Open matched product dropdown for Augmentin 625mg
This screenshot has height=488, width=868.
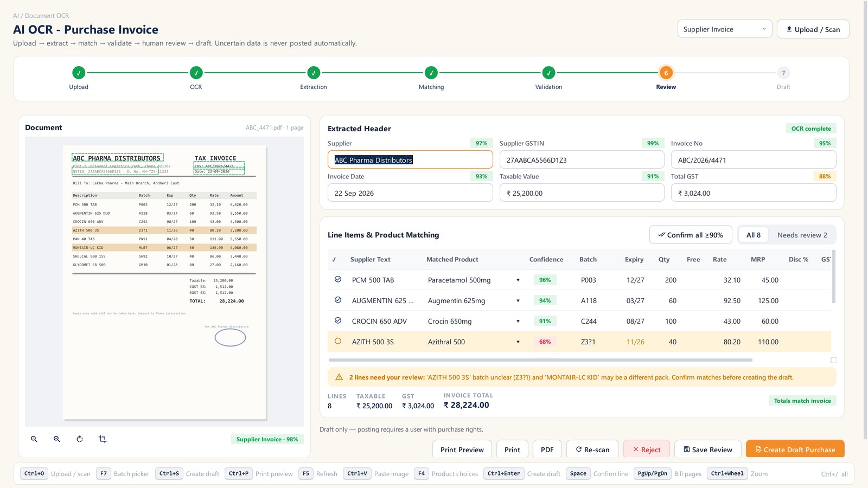tap(518, 301)
